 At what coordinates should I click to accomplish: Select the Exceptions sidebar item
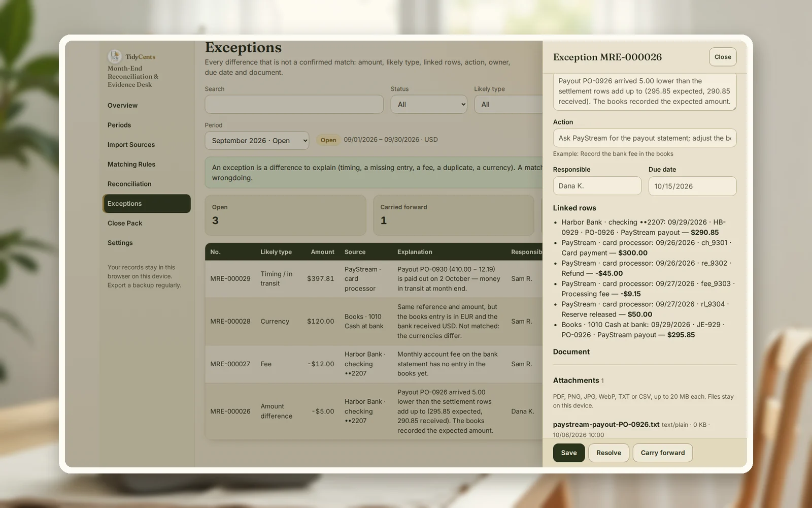click(x=147, y=204)
